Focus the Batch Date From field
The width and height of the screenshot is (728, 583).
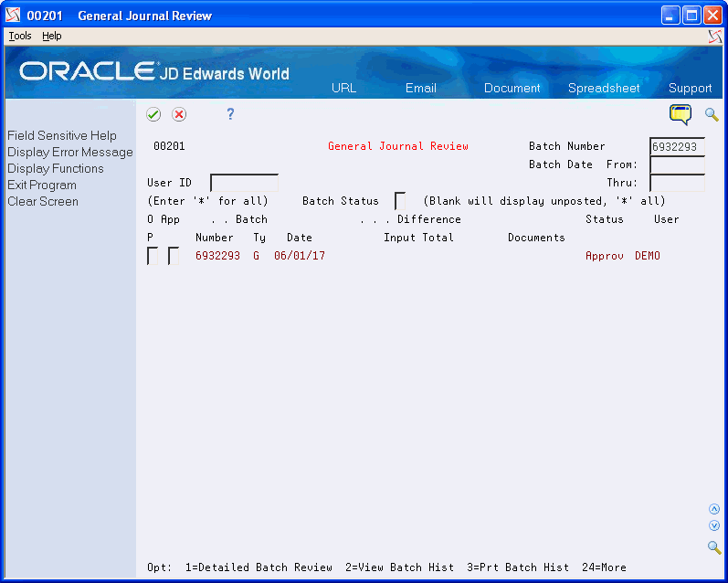[677, 164]
